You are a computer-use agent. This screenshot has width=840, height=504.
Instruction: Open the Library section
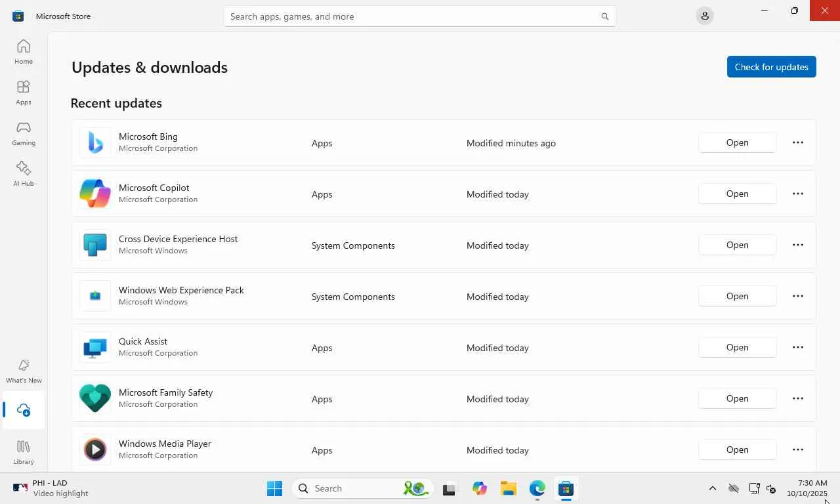point(24,452)
